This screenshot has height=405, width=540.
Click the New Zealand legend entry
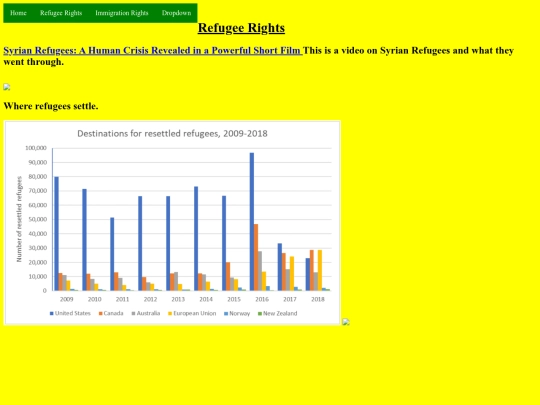[278, 313]
